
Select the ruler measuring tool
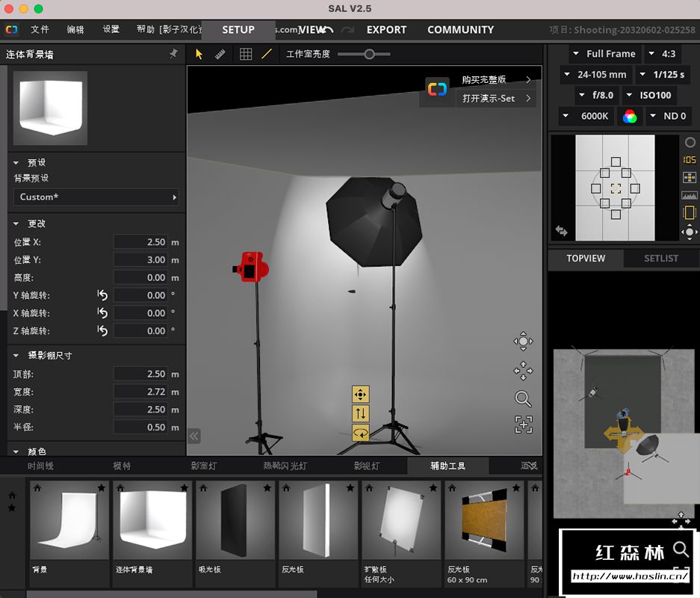tap(220, 54)
